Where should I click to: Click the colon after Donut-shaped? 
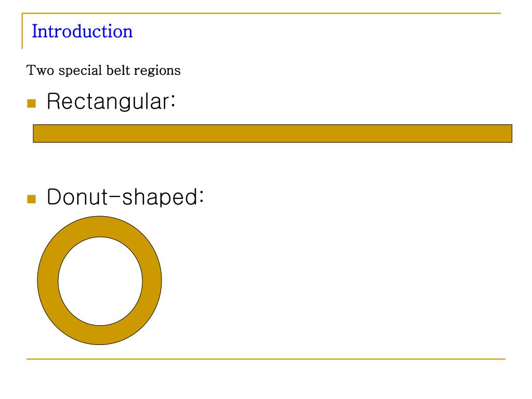click(x=201, y=197)
